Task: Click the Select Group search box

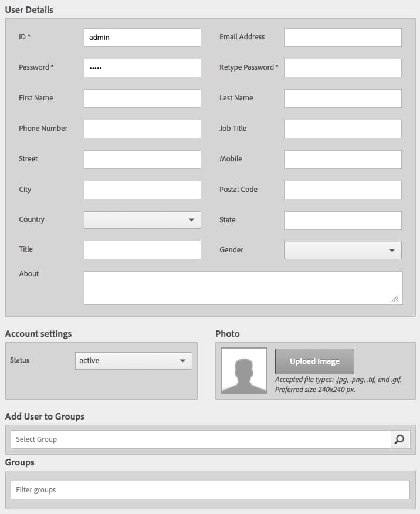Action: [x=201, y=439]
